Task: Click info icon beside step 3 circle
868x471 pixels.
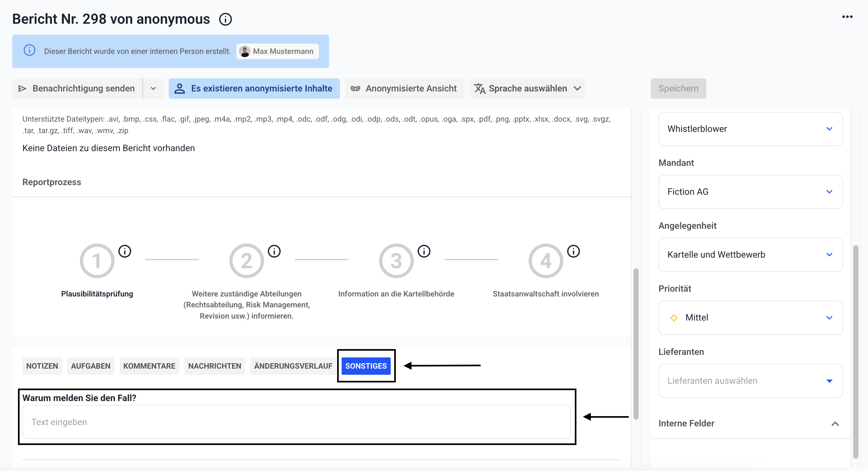Action: tap(424, 251)
